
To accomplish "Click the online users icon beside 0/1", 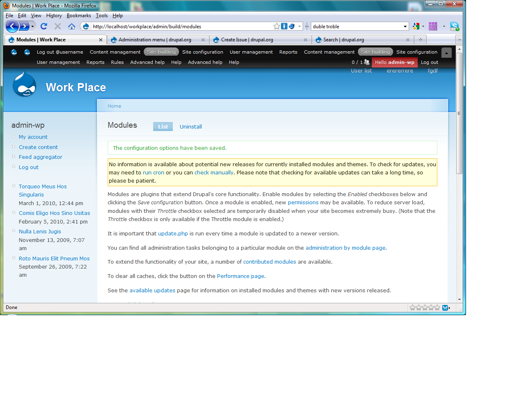I will click(x=366, y=62).
